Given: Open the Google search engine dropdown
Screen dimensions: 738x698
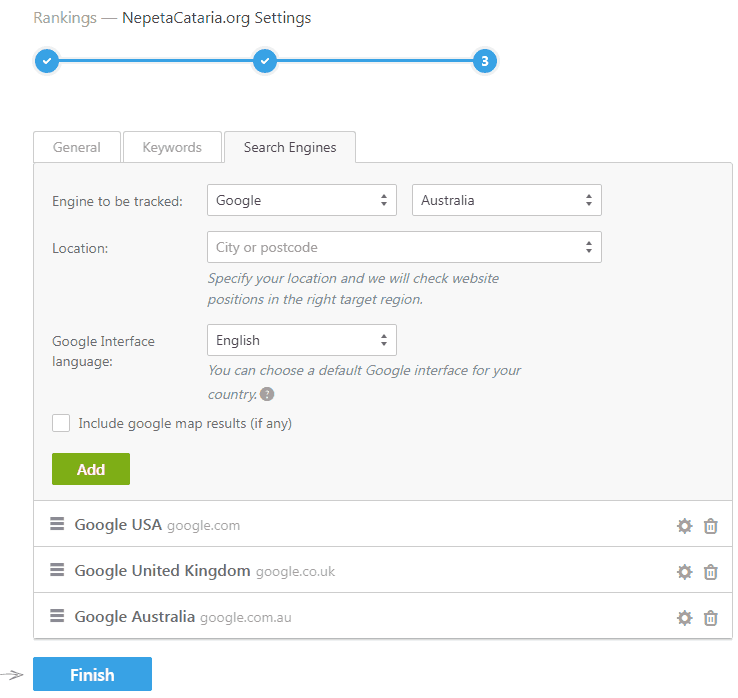Looking at the screenshot, I should pos(301,200).
